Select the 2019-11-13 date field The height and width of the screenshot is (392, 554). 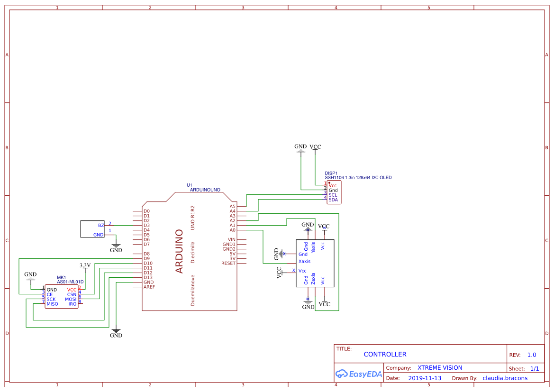pos(425,378)
